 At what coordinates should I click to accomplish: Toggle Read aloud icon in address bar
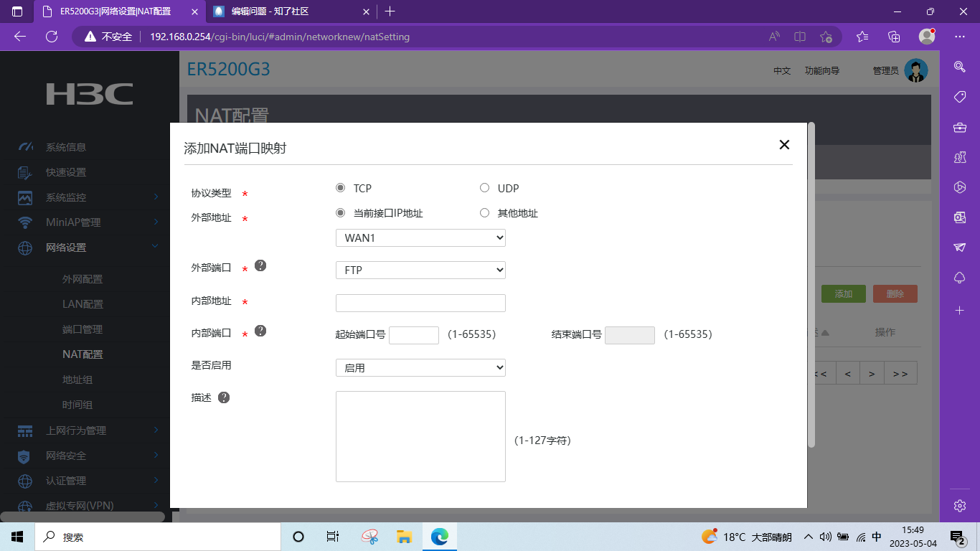coord(774,37)
